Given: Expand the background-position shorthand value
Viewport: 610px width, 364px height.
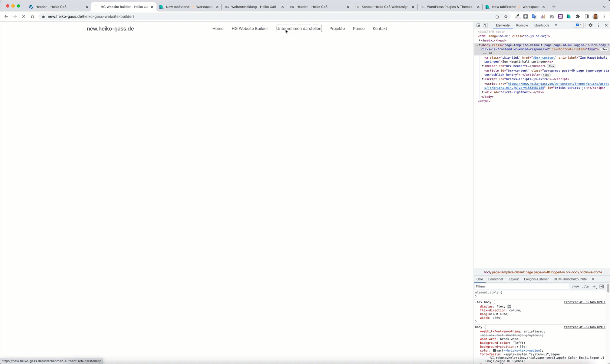Looking at the screenshot, I should click(518, 347).
